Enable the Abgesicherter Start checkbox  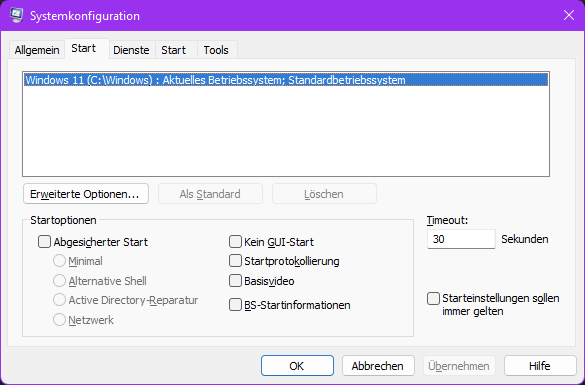click(x=44, y=242)
